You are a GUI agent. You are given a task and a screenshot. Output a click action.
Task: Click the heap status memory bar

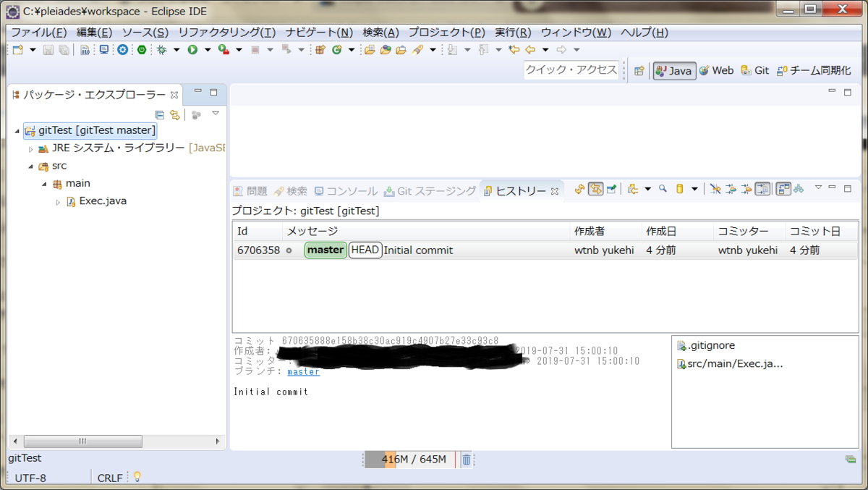[x=410, y=460]
